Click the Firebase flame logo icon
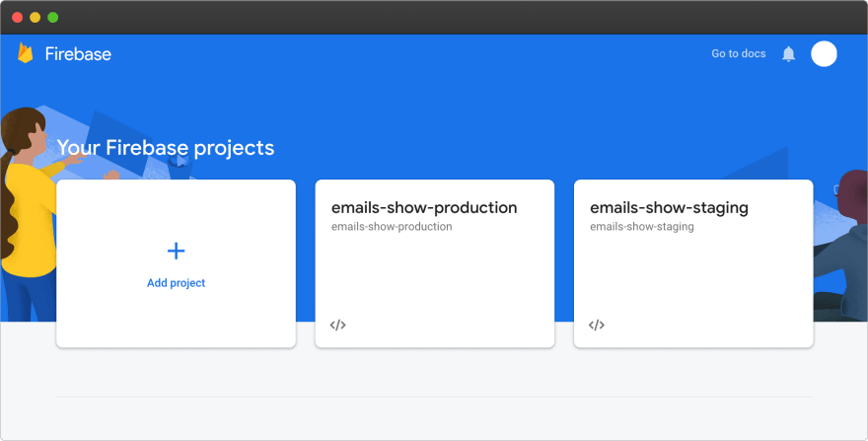 coord(26,53)
